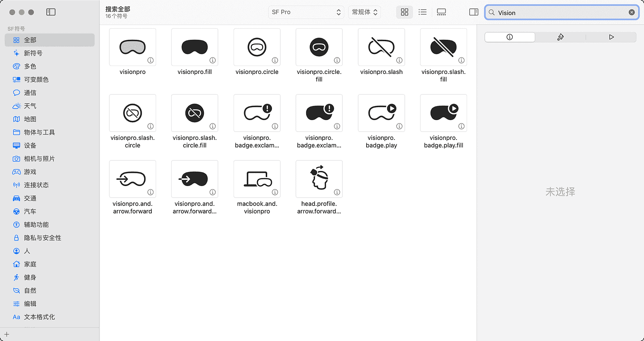Select 编辑 category in sidebar
The image size is (644, 341).
click(x=50, y=304)
